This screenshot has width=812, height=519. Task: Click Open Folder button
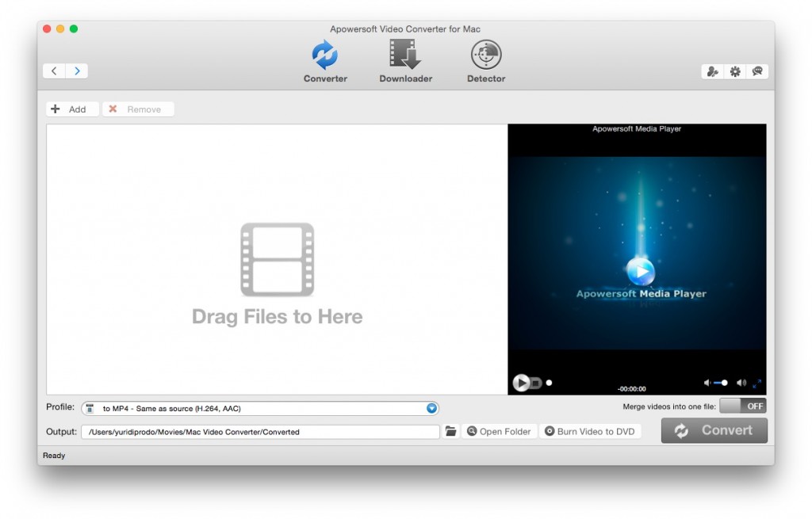point(498,432)
